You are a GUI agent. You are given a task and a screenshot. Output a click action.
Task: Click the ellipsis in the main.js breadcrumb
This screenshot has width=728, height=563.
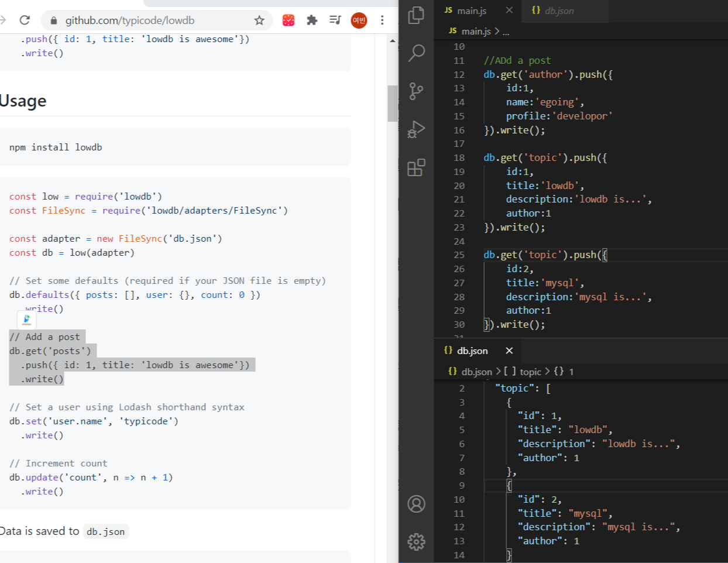click(x=506, y=32)
